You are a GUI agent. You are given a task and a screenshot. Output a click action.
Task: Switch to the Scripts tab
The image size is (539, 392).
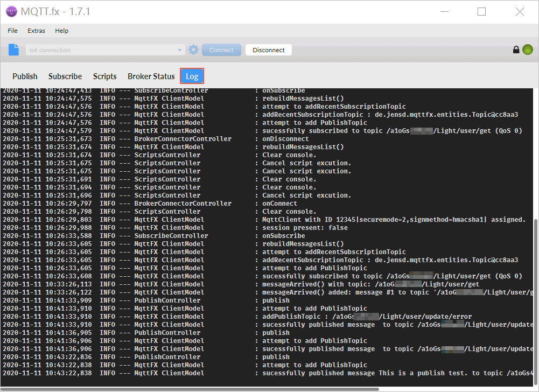point(105,76)
